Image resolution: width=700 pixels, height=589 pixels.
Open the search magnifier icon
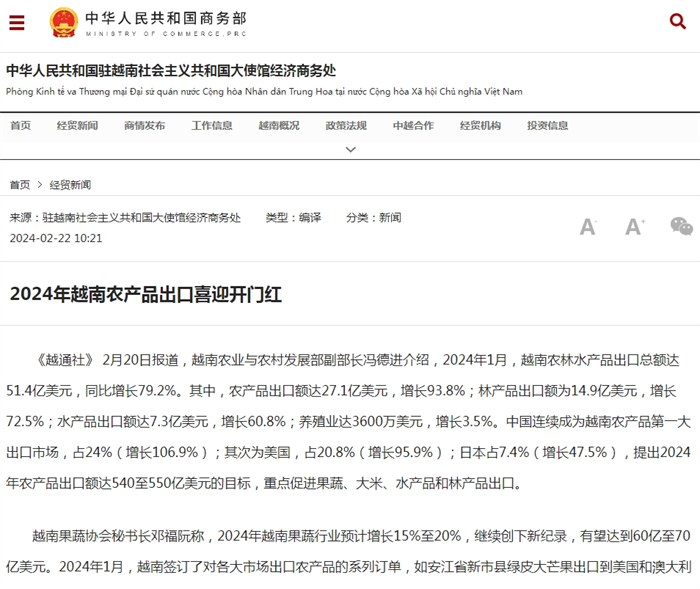coord(677,22)
